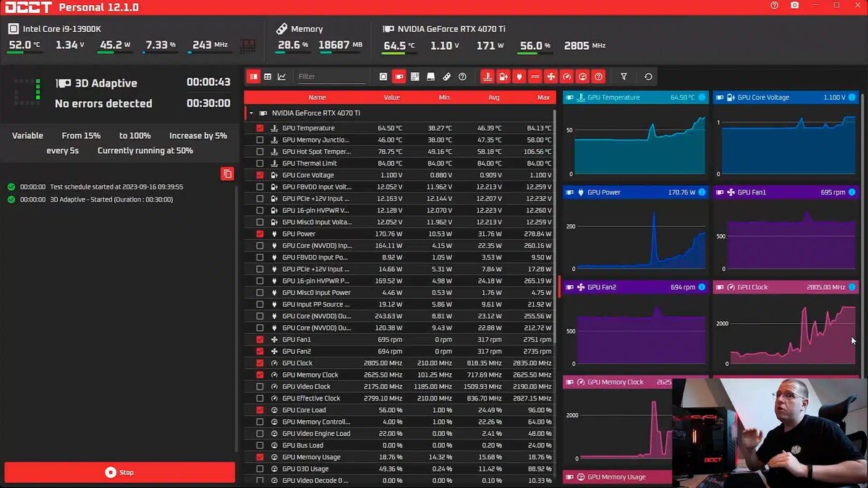The height and width of the screenshot is (488, 868).
Task: Click the GPU Memory Usage value 18.76 %
Action: click(391, 457)
